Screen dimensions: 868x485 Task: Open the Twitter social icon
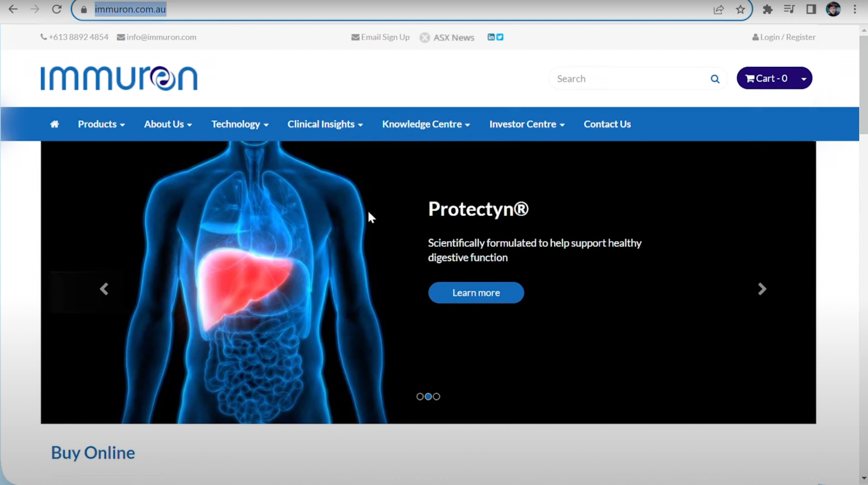coord(500,37)
